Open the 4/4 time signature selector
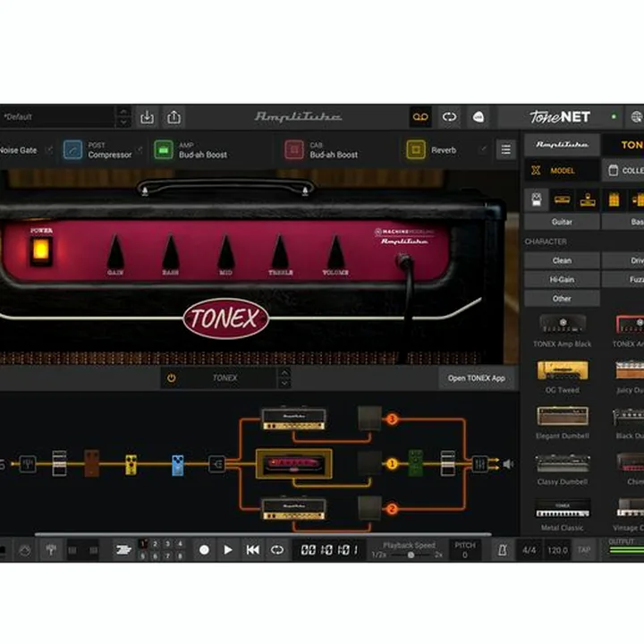Image resolution: width=644 pixels, height=644 pixels. 529,550
